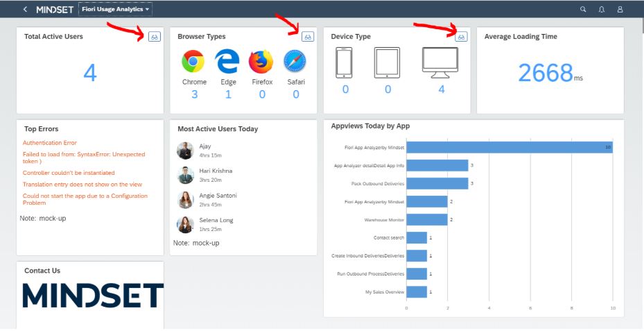
Task: Open details glasses icon on Total Active Users
Action: (x=155, y=37)
